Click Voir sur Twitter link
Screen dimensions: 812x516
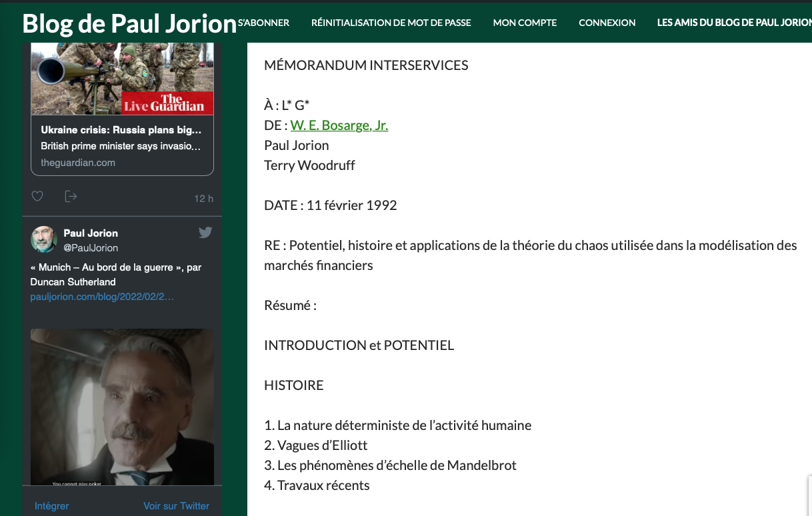pyautogui.click(x=176, y=506)
